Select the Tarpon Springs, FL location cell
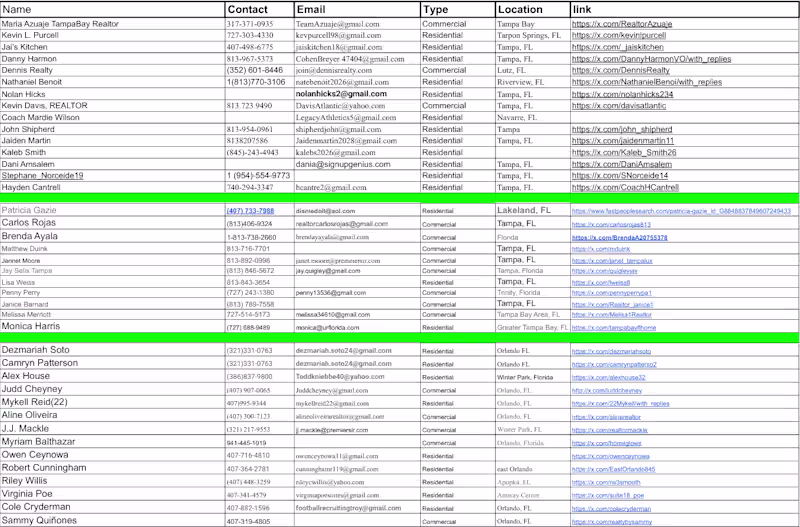The image size is (800, 527). pos(533,35)
